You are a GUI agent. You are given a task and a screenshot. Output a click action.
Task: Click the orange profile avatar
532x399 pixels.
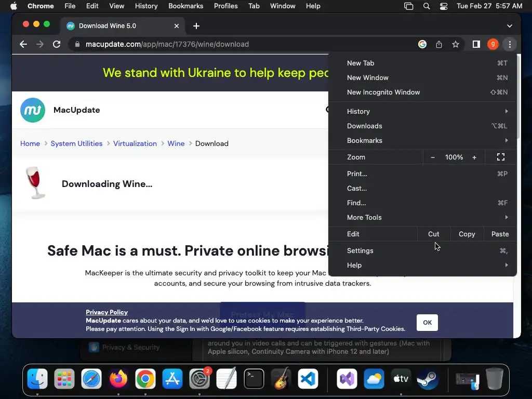click(493, 44)
